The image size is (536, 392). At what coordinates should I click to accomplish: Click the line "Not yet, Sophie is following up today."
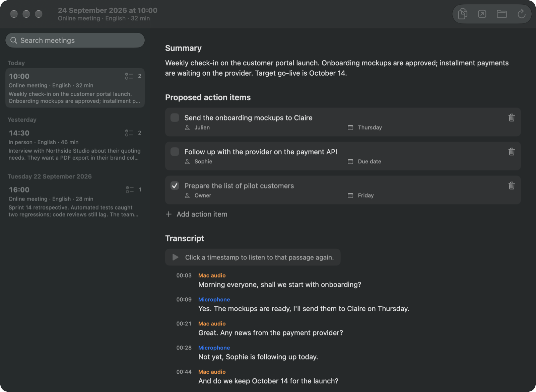[258, 357]
